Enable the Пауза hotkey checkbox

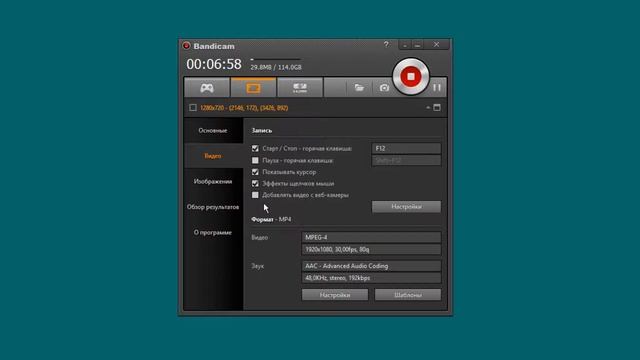point(255,160)
